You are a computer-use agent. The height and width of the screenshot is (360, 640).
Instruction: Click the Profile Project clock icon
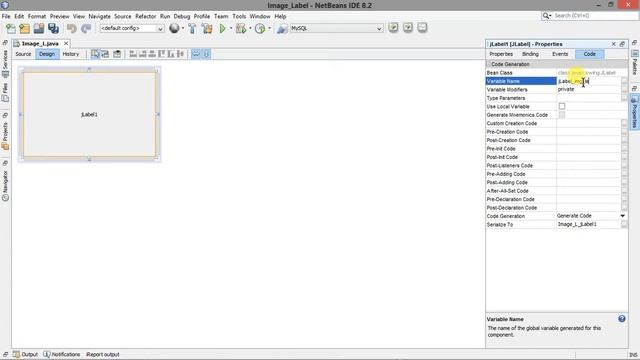tap(260, 28)
